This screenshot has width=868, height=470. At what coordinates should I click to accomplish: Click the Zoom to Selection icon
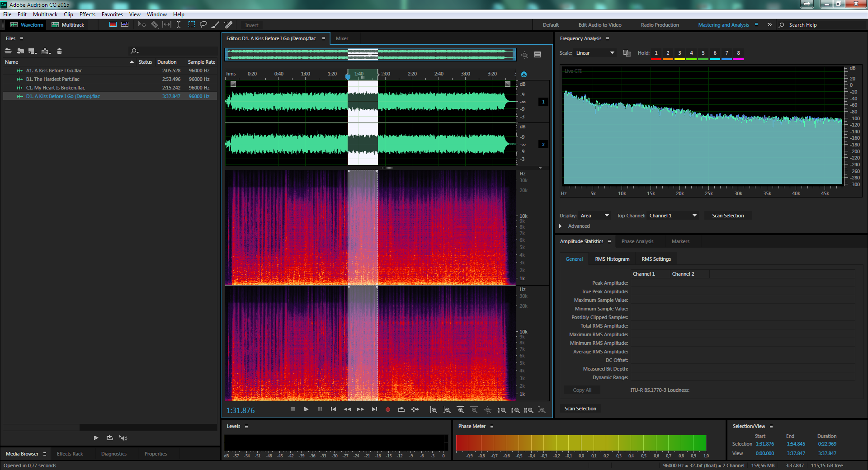(528, 410)
